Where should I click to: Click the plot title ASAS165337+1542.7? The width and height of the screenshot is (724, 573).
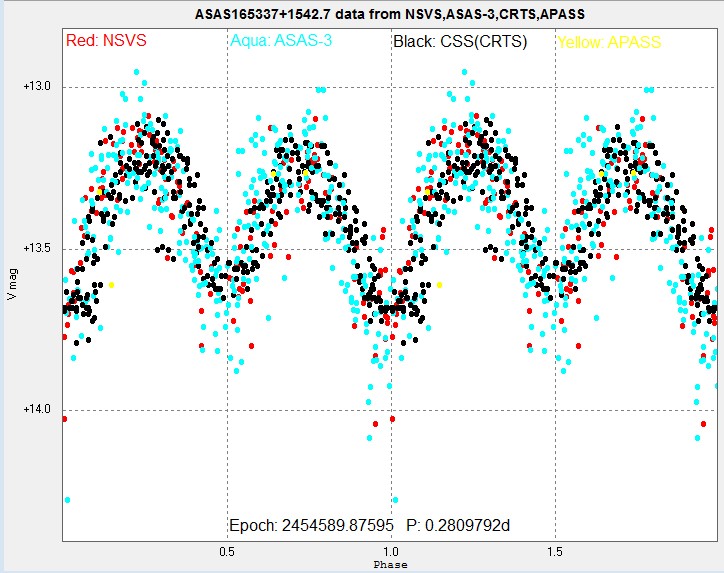pos(390,14)
